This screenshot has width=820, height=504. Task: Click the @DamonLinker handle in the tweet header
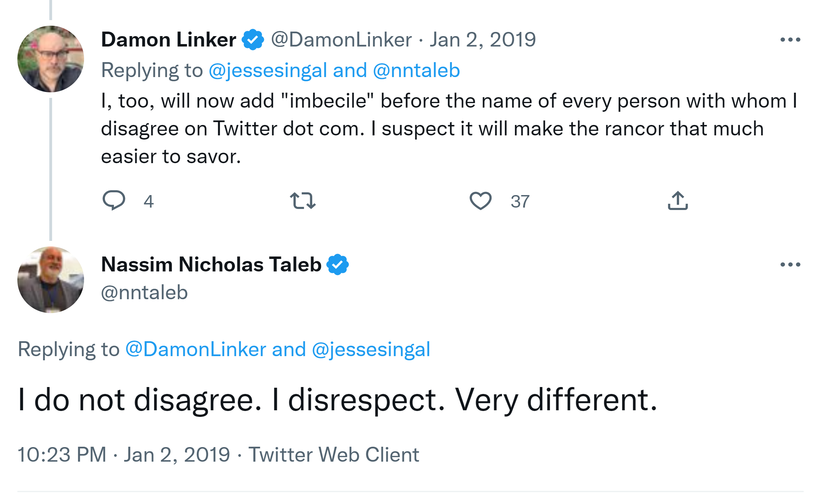341,40
